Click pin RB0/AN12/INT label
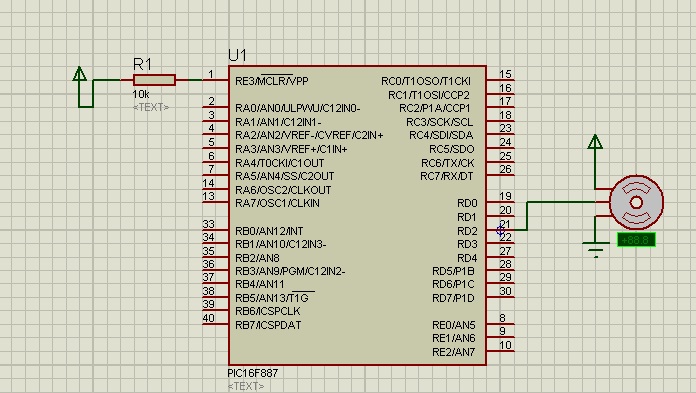This screenshot has height=393, width=696. (269, 231)
